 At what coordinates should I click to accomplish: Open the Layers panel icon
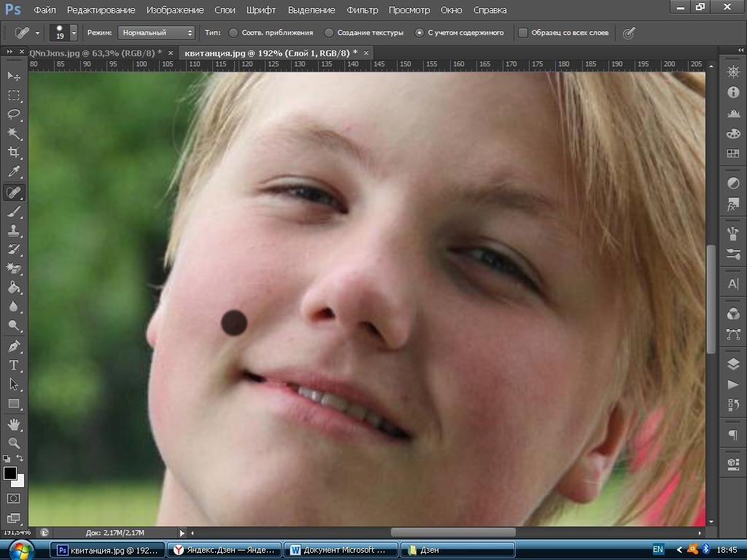[x=733, y=365]
